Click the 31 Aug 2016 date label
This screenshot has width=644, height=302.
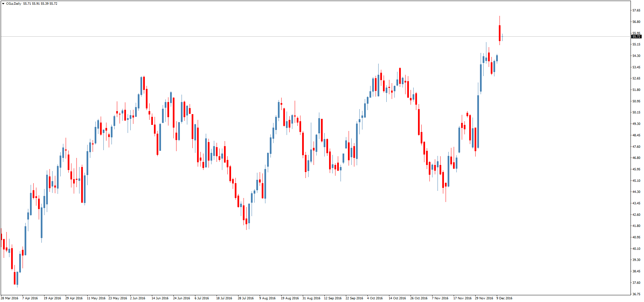click(x=311, y=298)
